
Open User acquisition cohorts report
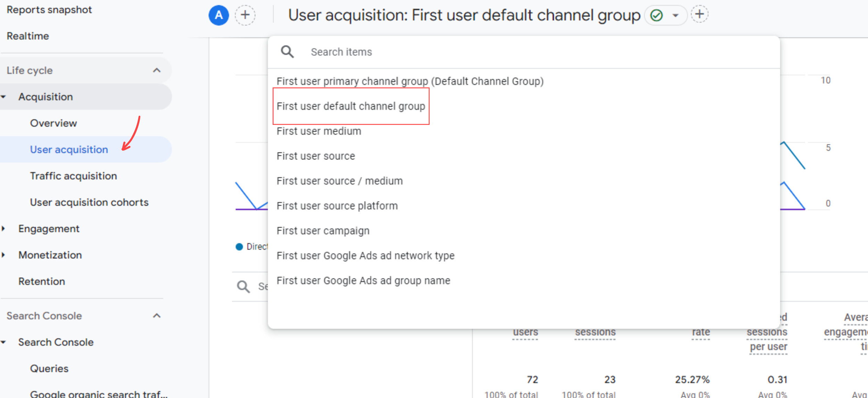(89, 202)
